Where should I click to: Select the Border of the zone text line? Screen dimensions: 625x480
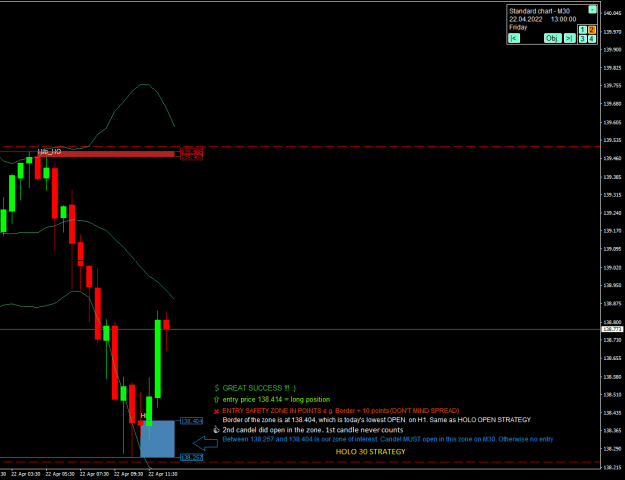(377, 420)
